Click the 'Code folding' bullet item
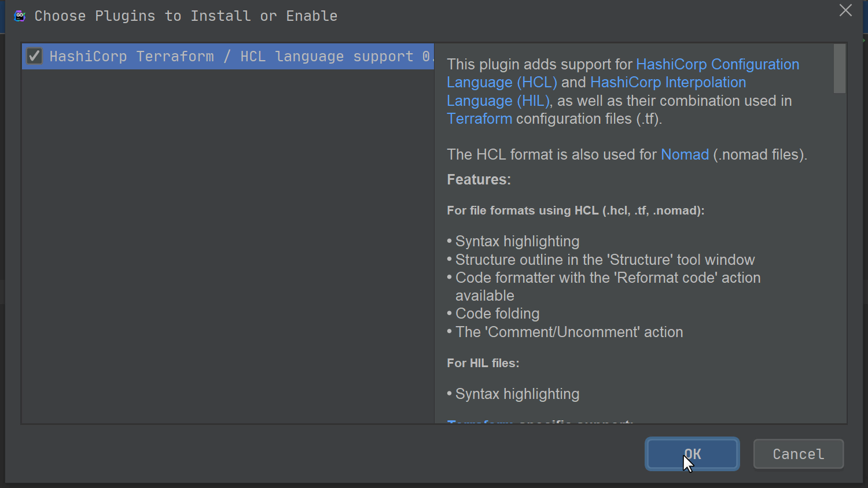 pyautogui.click(x=497, y=313)
